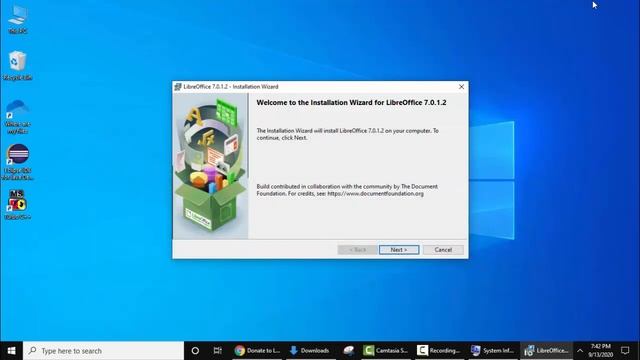Click the Welcome to the Installation Wizard heading
The image size is (640, 360).
click(x=351, y=102)
